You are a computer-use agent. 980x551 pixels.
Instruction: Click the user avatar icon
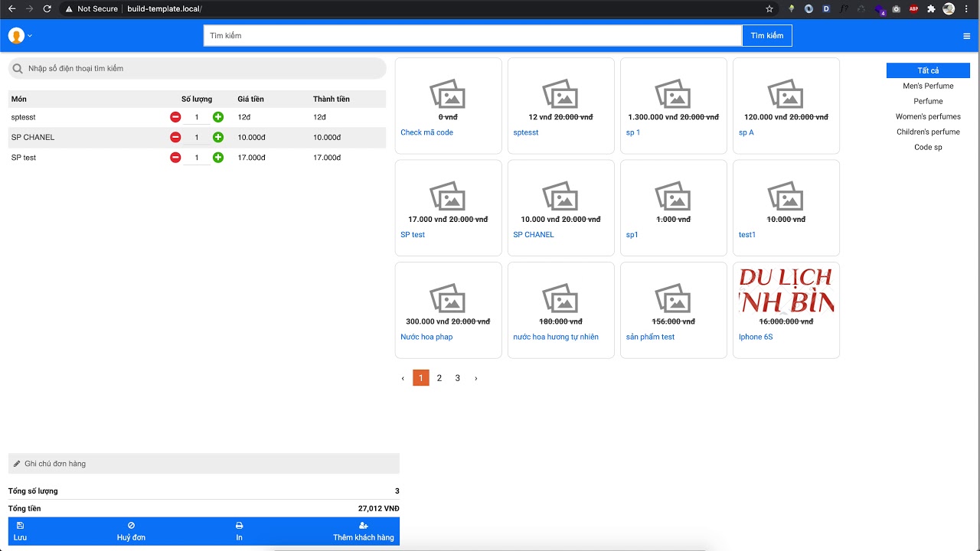[16, 36]
